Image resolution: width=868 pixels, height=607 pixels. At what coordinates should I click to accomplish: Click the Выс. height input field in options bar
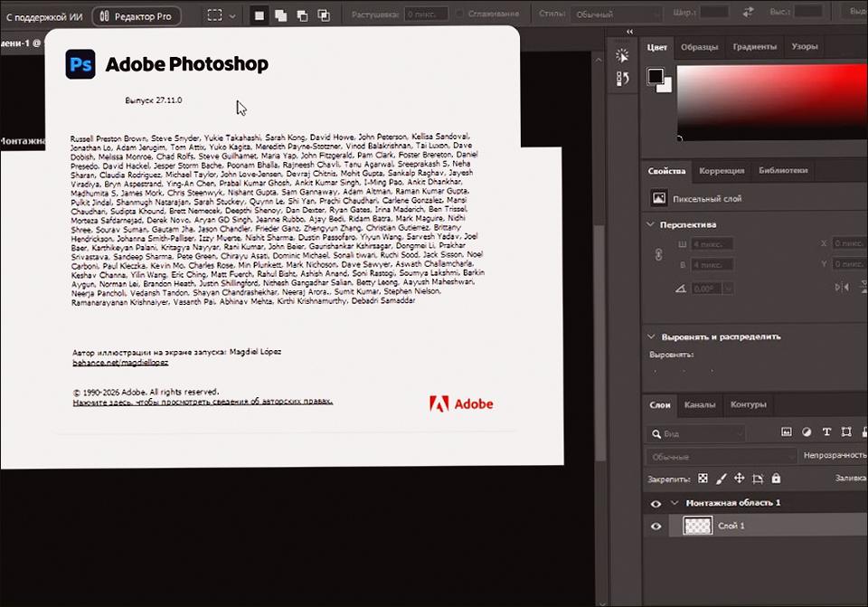tap(808, 12)
